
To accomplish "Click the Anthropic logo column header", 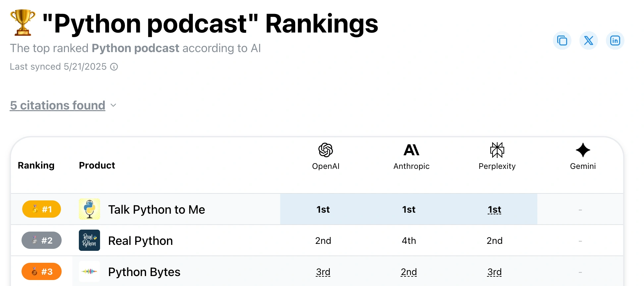I will [x=411, y=150].
